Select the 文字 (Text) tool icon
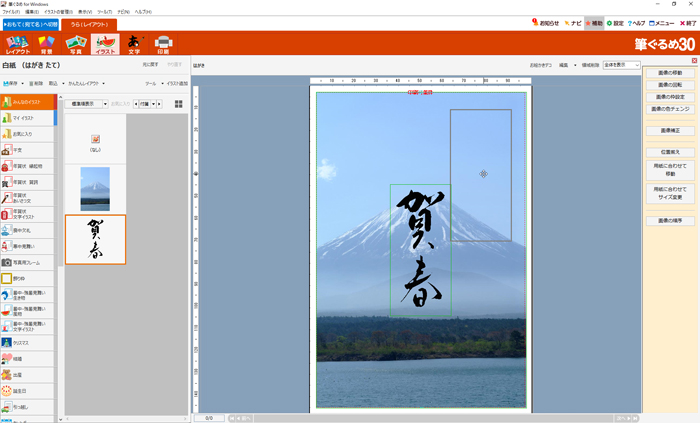This screenshot has height=423, width=700. click(x=134, y=44)
